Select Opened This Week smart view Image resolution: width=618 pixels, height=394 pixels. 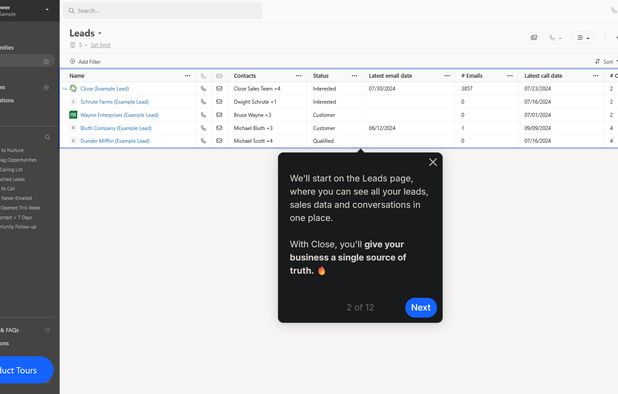(x=20, y=208)
